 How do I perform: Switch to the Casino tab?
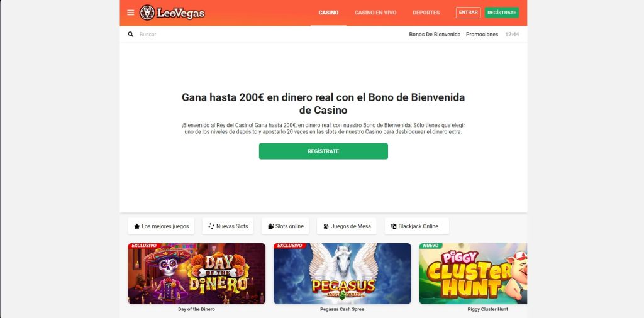tap(328, 13)
